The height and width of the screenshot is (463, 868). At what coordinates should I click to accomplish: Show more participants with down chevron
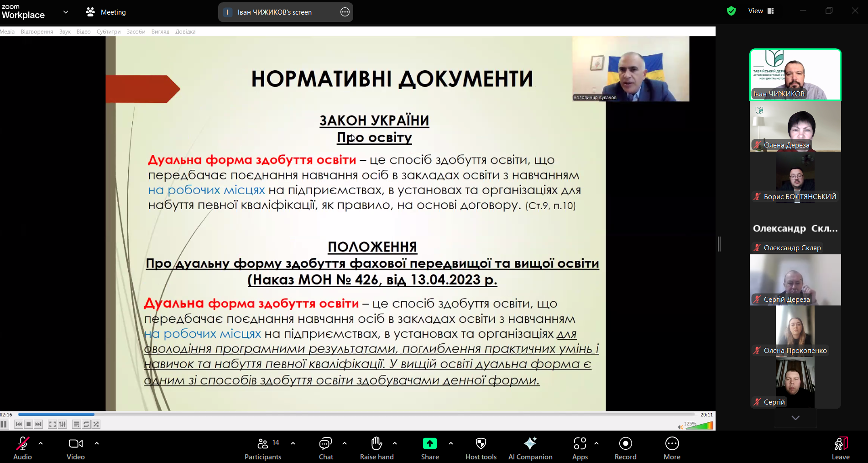(795, 418)
